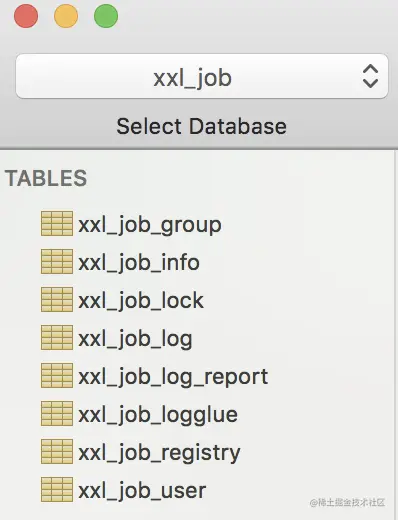398x520 pixels.
Task: Click the table icon beside xxl_job_logglue
Action: [x=57, y=413]
